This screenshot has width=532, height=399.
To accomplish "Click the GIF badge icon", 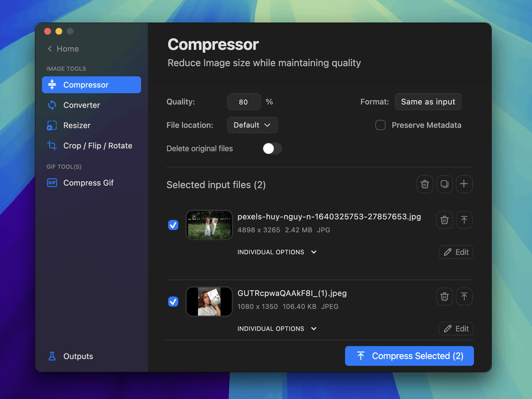I will point(52,183).
